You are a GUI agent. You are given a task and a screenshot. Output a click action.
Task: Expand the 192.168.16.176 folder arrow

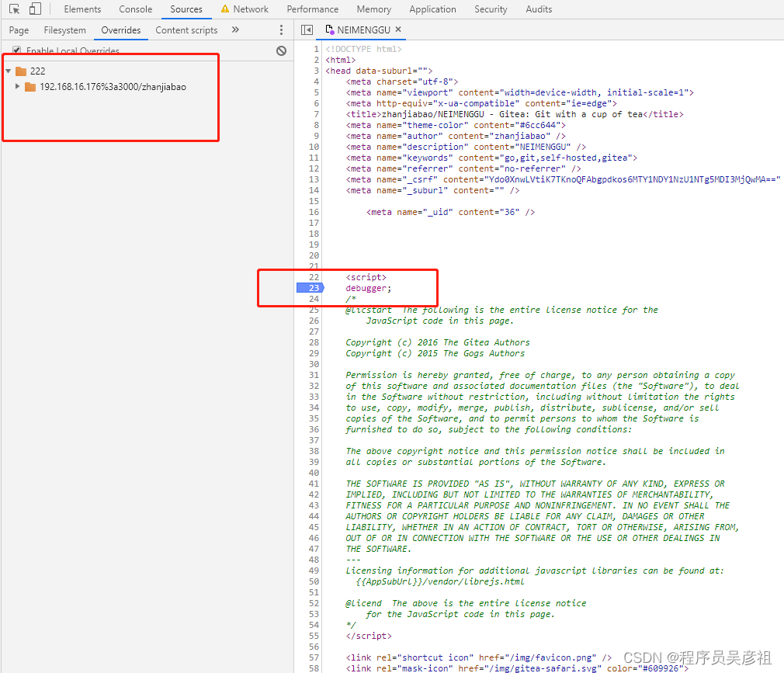[x=18, y=86]
